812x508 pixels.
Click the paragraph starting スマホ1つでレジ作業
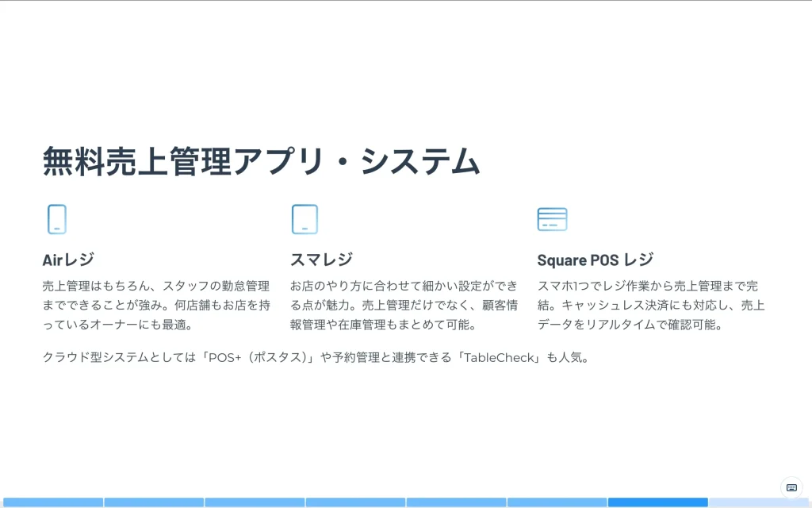(x=651, y=306)
